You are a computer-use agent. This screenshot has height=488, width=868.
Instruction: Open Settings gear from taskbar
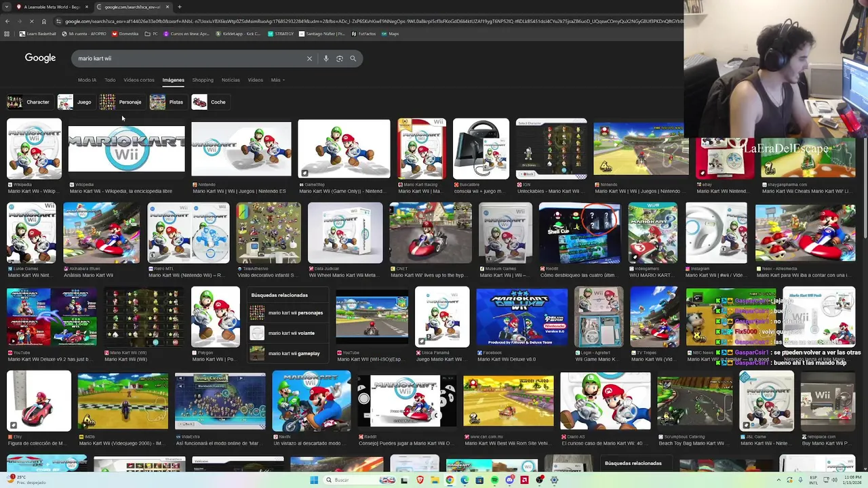pyautogui.click(x=554, y=480)
